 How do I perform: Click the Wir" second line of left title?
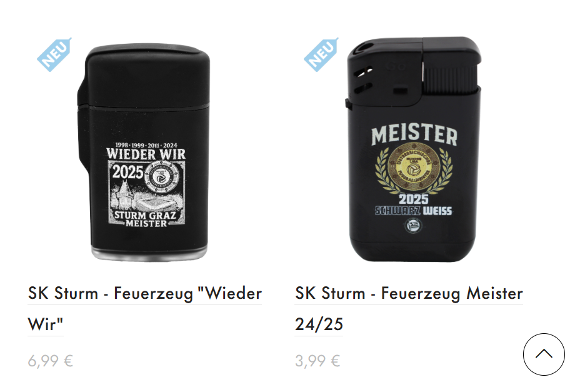click(46, 324)
